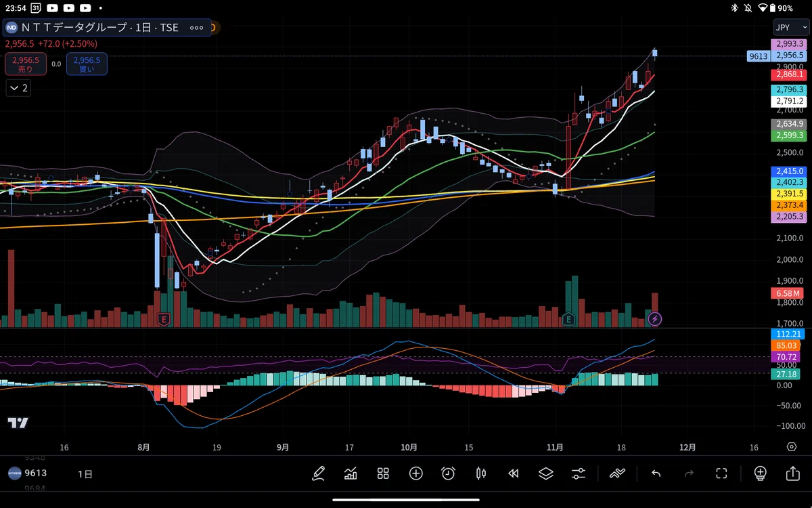This screenshot has width=812, height=508.
Task: Tap the cyan 2,402.3 price scale label
Action: pyautogui.click(x=789, y=182)
